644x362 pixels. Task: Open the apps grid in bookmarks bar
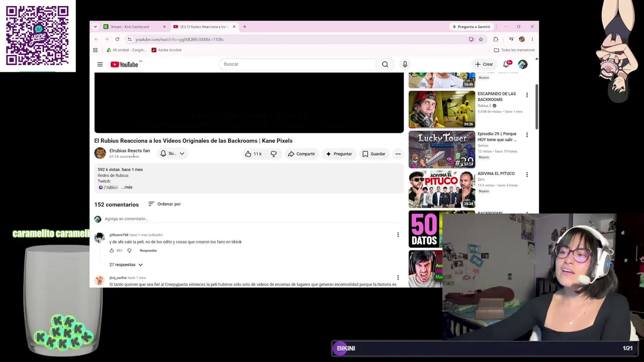tap(95, 50)
